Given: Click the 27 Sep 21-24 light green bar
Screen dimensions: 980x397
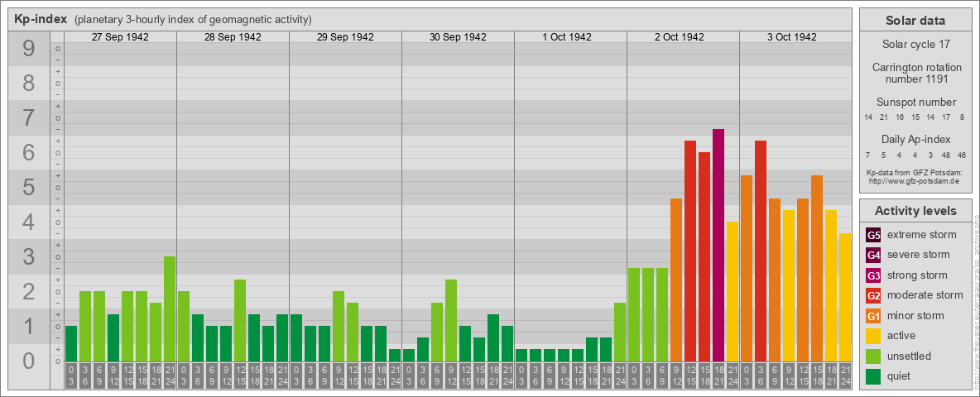Looking at the screenshot, I should pyautogui.click(x=170, y=309).
